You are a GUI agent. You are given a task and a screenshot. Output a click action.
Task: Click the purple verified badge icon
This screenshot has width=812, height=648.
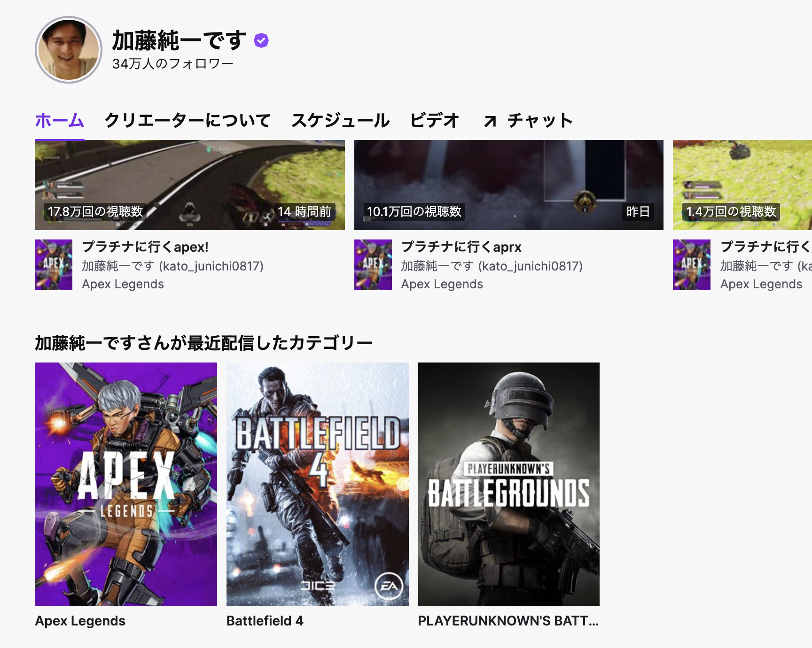point(261,41)
